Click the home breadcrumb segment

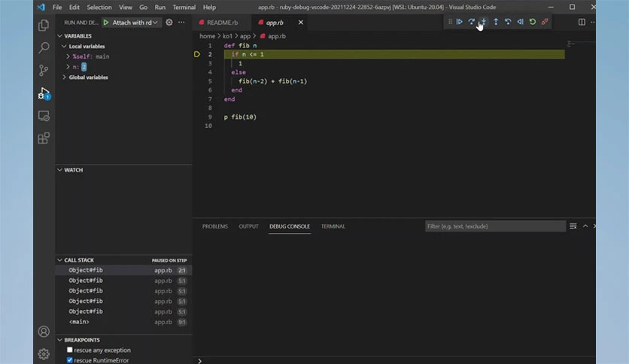pos(208,36)
